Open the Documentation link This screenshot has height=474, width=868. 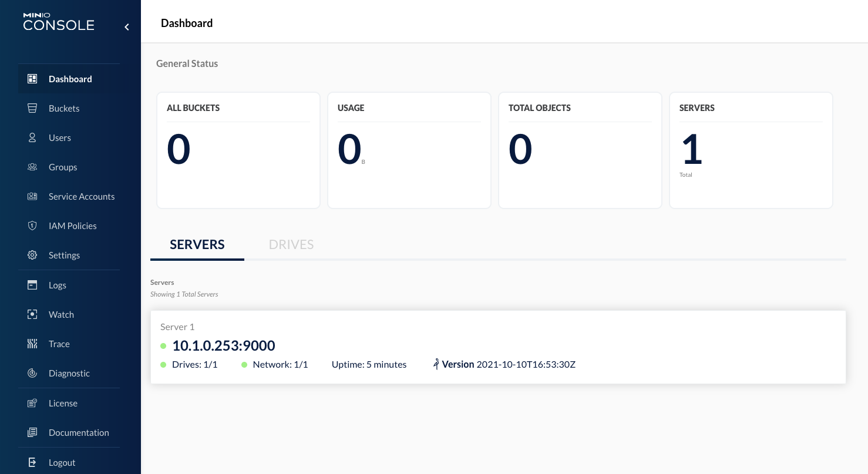[79, 432]
